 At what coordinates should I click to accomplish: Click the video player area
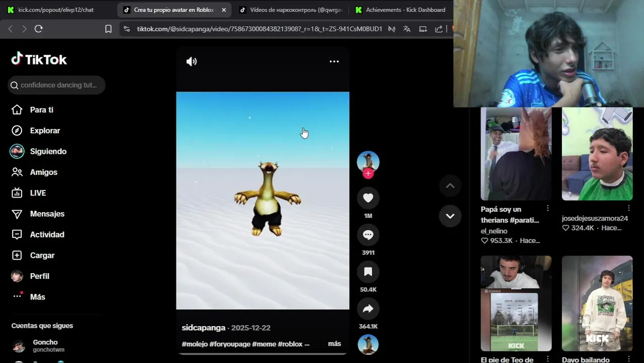(x=263, y=201)
